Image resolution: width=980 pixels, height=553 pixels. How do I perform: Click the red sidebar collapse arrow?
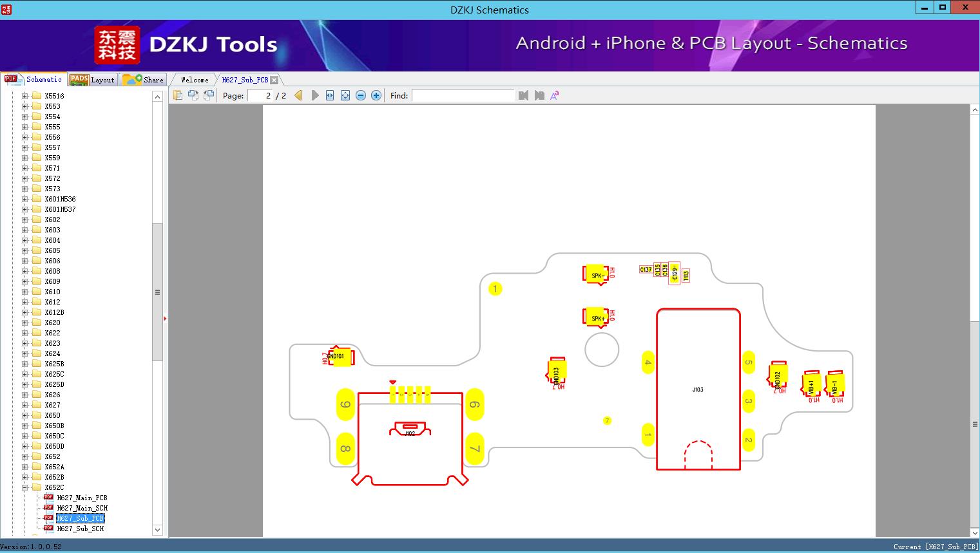click(165, 319)
